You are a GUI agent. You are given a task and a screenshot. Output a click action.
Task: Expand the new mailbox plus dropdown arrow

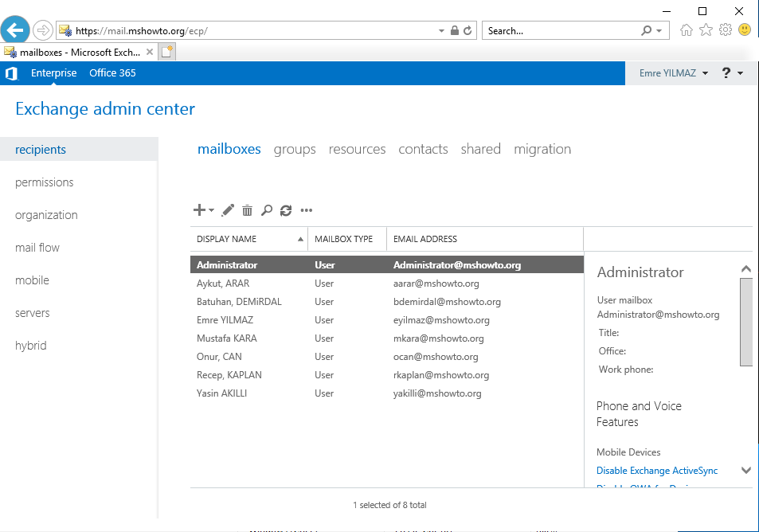[x=212, y=210]
